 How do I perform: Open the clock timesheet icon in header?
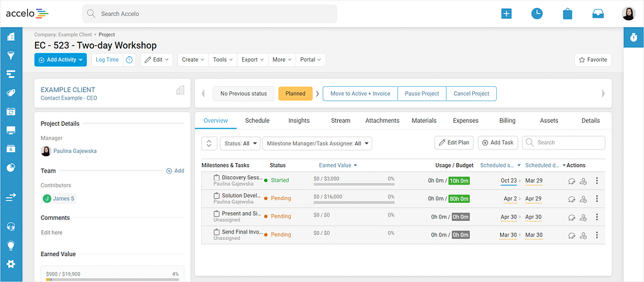[x=537, y=14]
